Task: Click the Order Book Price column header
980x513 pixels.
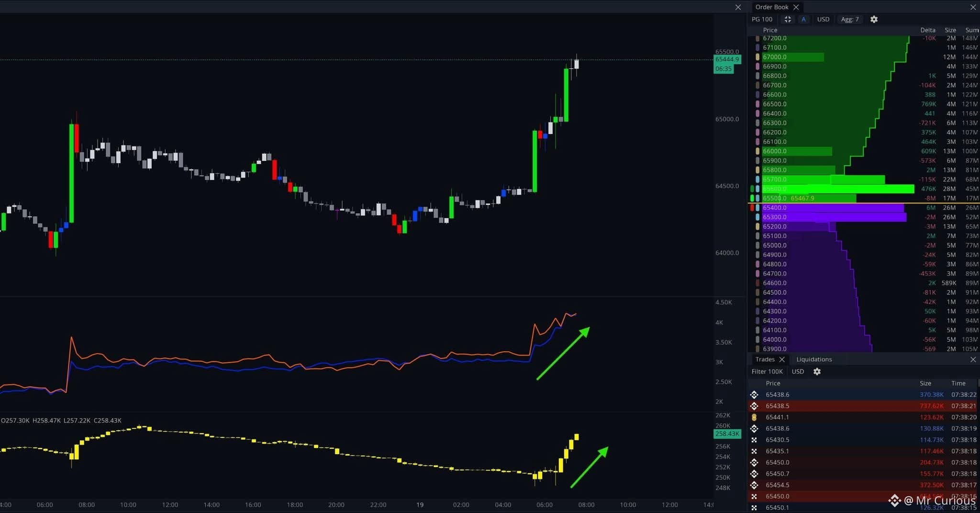Action: [770, 30]
